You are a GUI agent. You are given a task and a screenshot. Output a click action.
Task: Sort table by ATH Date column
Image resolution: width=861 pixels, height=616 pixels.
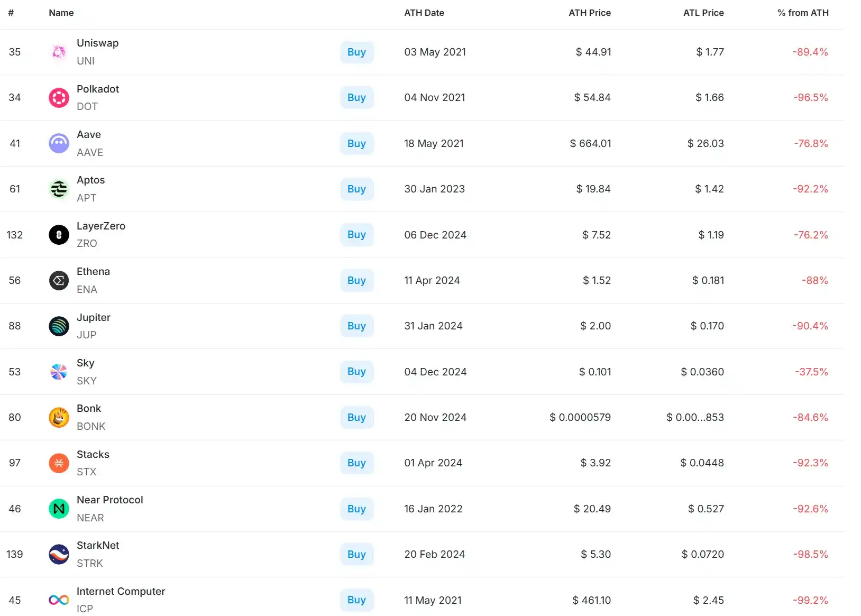coord(424,13)
